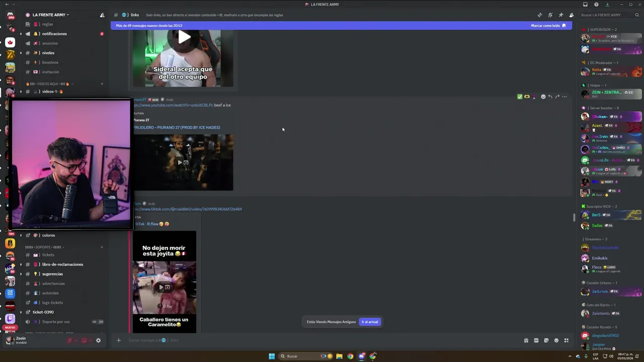Add channel plus next to SOPORTE
Viewport: 644px width, 362px height.
[x=102, y=247]
